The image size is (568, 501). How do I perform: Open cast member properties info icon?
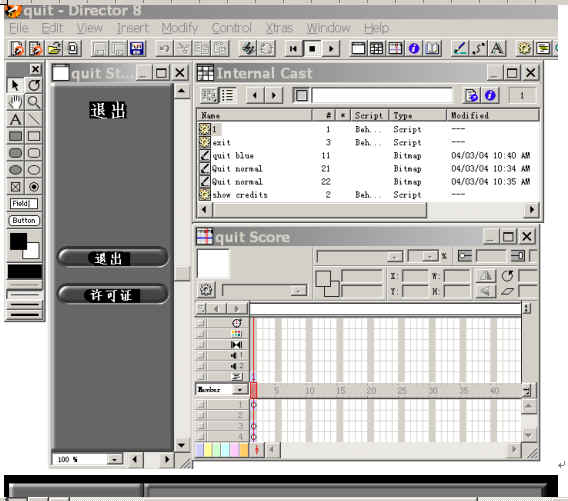(490, 96)
